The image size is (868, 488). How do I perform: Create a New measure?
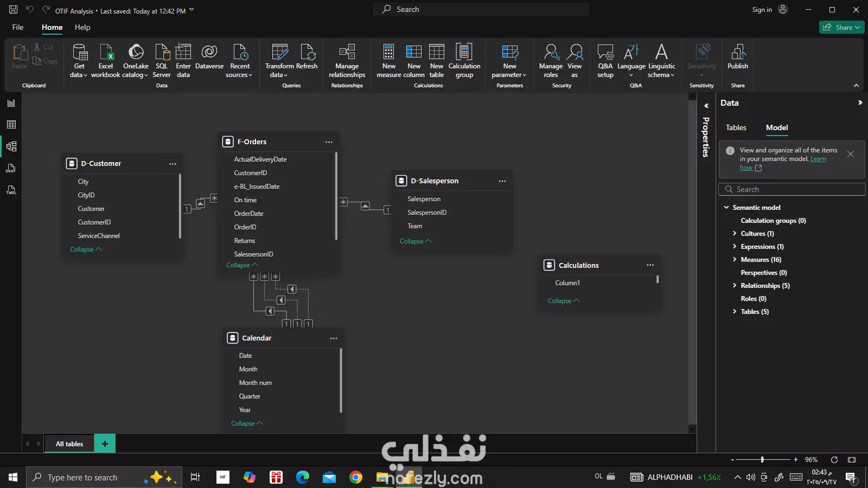[x=389, y=61]
